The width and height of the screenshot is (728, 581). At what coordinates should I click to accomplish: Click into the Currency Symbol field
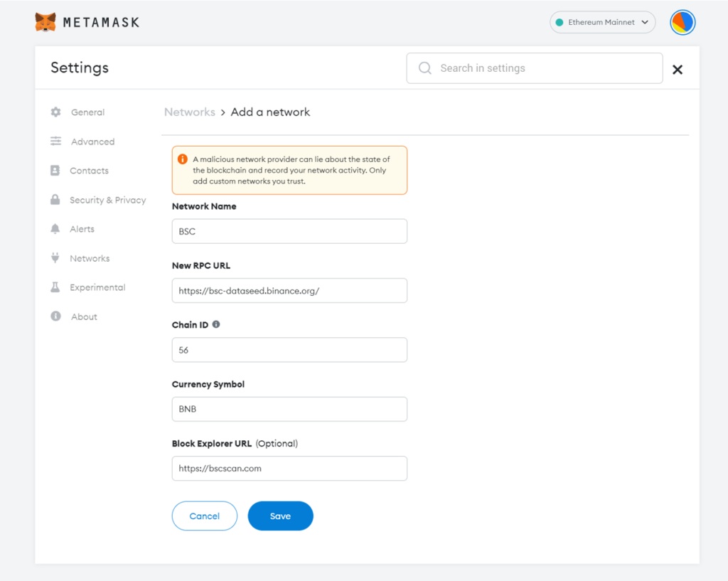(x=289, y=409)
